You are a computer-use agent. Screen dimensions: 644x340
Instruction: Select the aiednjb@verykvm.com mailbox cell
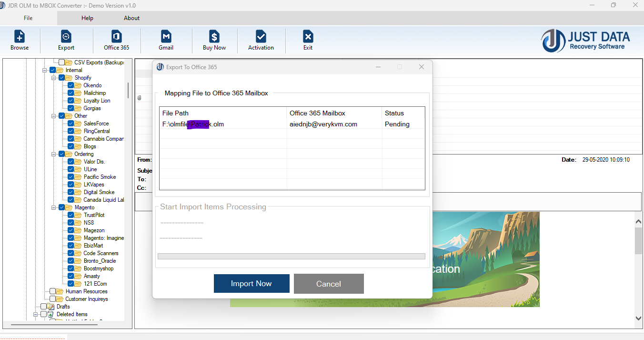point(334,124)
